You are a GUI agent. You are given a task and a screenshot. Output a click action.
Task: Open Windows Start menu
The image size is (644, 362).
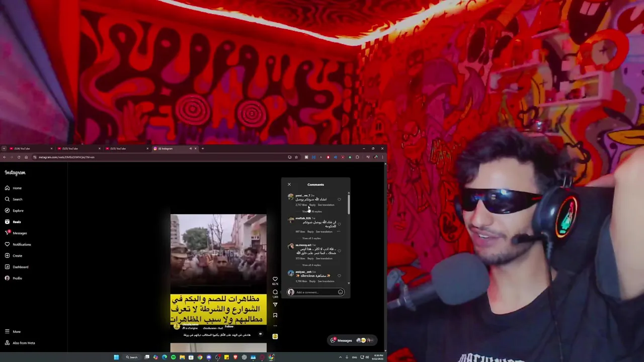(x=116, y=357)
